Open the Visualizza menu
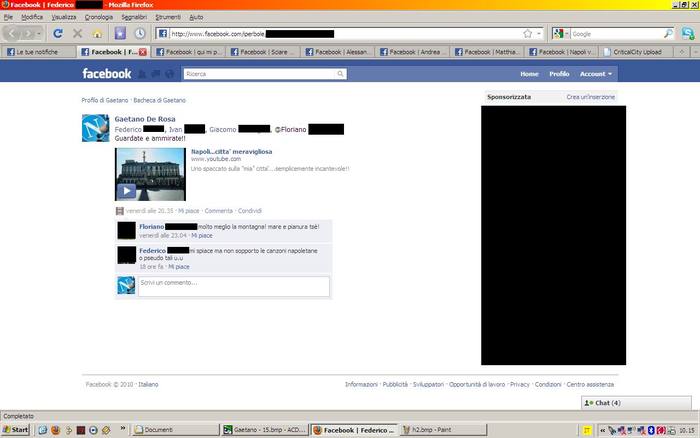Screen dimensions: 700x438 tap(64, 17)
